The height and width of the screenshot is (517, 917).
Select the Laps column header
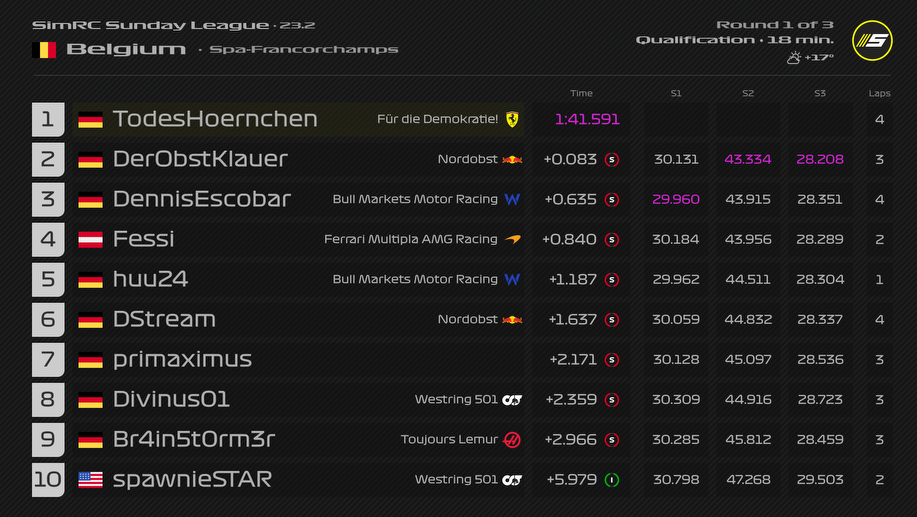click(879, 93)
